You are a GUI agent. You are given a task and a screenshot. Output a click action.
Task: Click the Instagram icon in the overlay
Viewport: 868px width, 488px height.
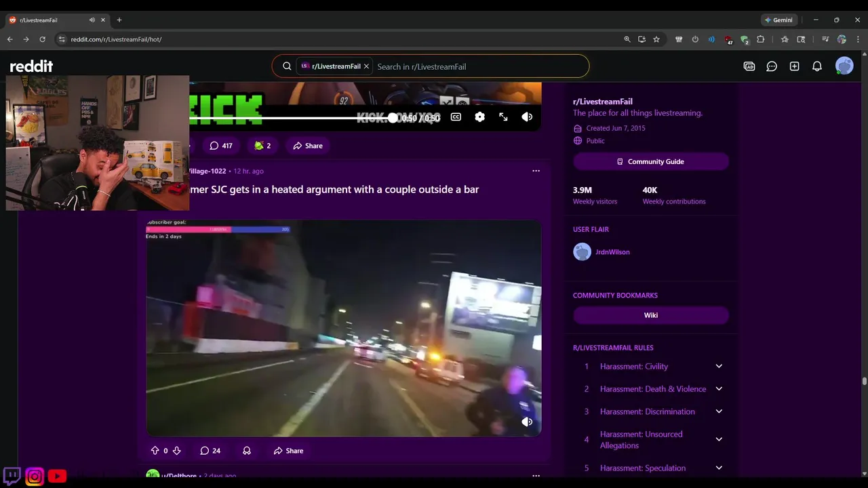coord(35,476)
